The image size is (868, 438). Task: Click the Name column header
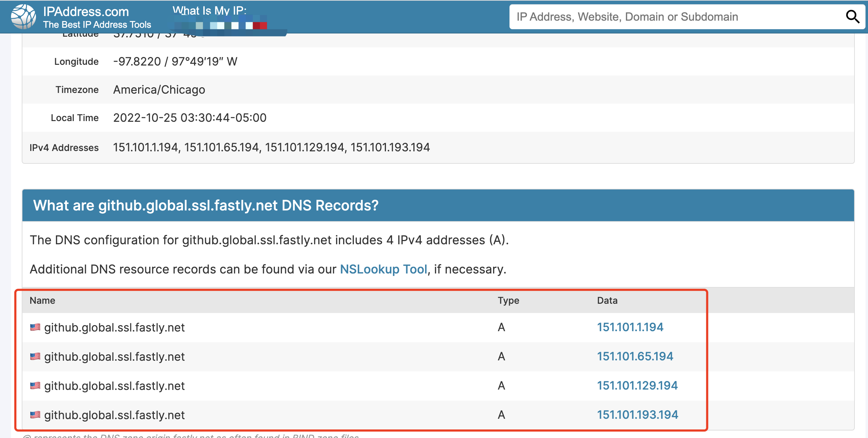tap(42, 301)
